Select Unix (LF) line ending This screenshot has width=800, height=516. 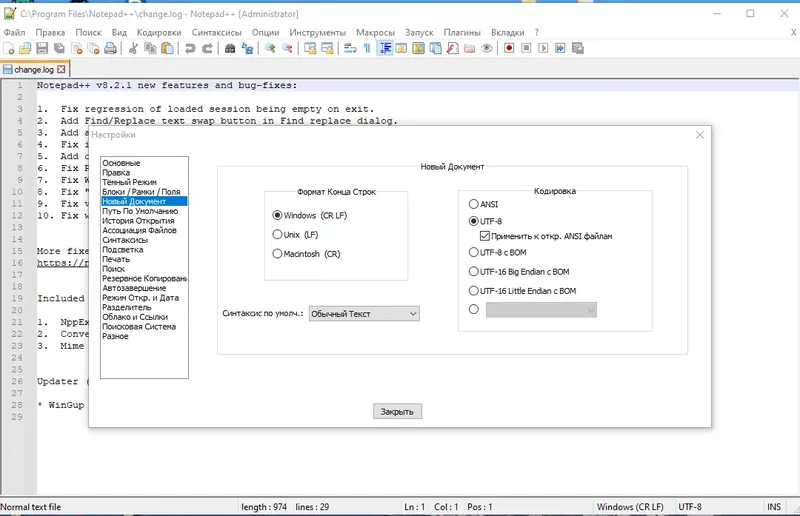295,235
